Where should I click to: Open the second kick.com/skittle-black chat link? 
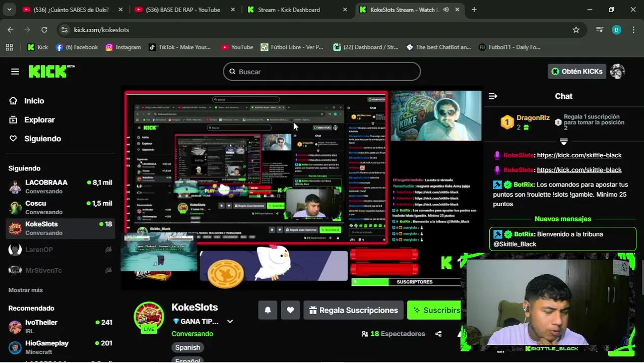pyautogui.click(x=579, y=170)
